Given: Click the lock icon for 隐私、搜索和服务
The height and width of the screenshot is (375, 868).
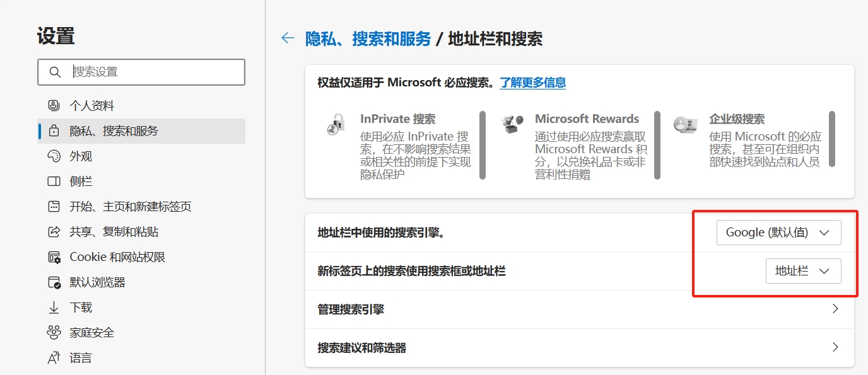Looking at the screenshot, I should 54,131.
